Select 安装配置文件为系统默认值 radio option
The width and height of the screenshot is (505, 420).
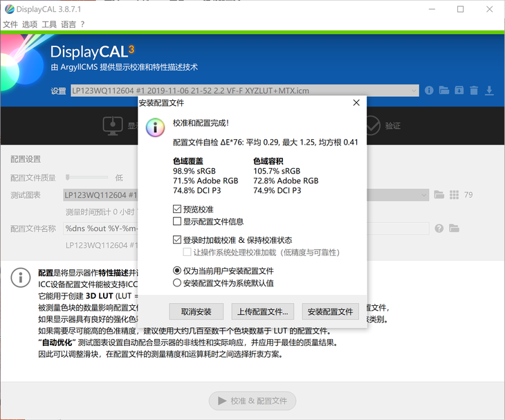tap(177, 283)
